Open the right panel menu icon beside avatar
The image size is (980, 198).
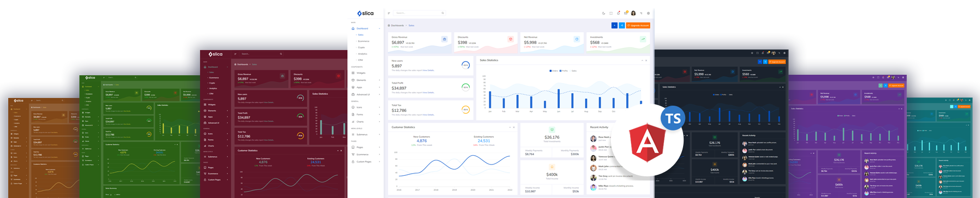[x=641, y=13]
